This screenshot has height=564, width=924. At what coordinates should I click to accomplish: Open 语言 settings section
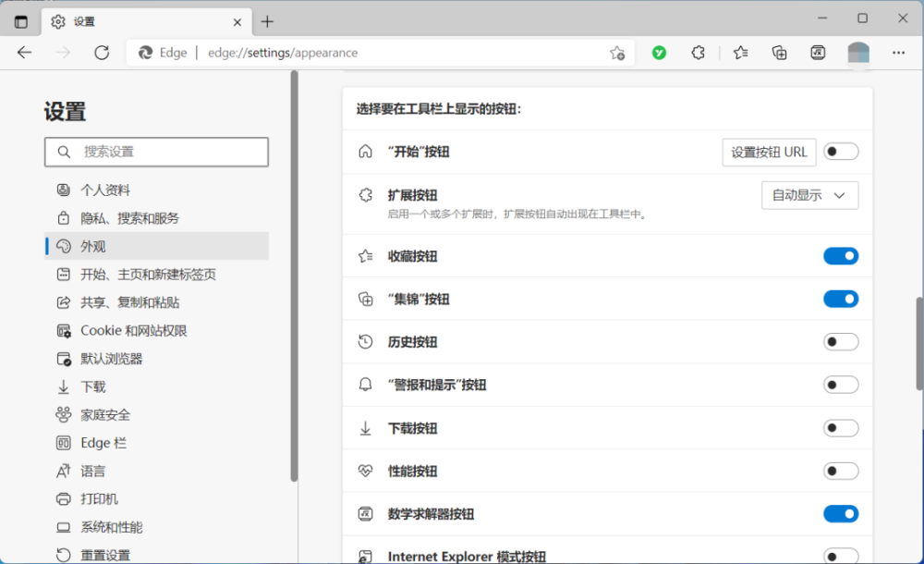(157, 471)
